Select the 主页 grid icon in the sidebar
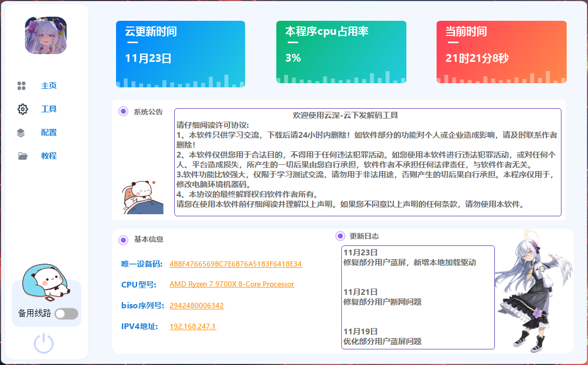 click(x=22, y=85)
